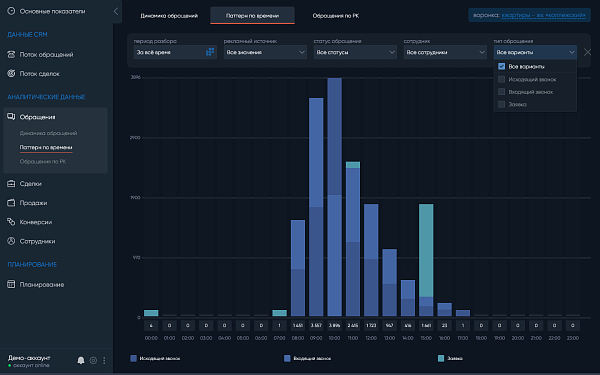Click the Конверсии icon in sidebar
This screenshot has height=375, width=600.
pos(11,222)
